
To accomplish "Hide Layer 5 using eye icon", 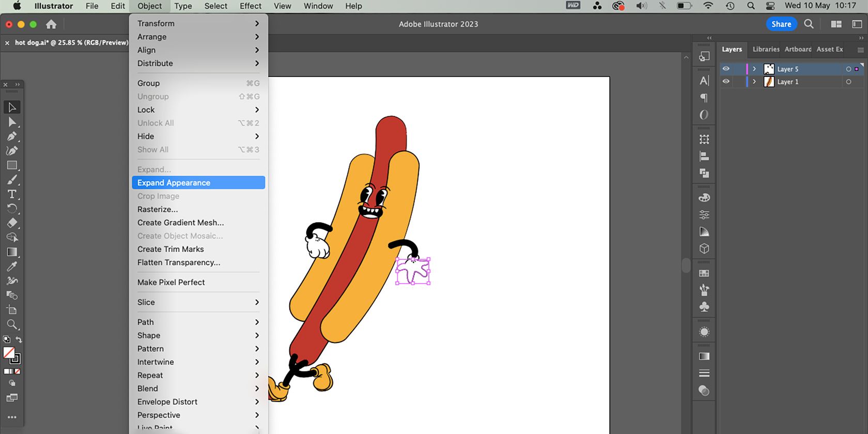I will pos(726,69).
